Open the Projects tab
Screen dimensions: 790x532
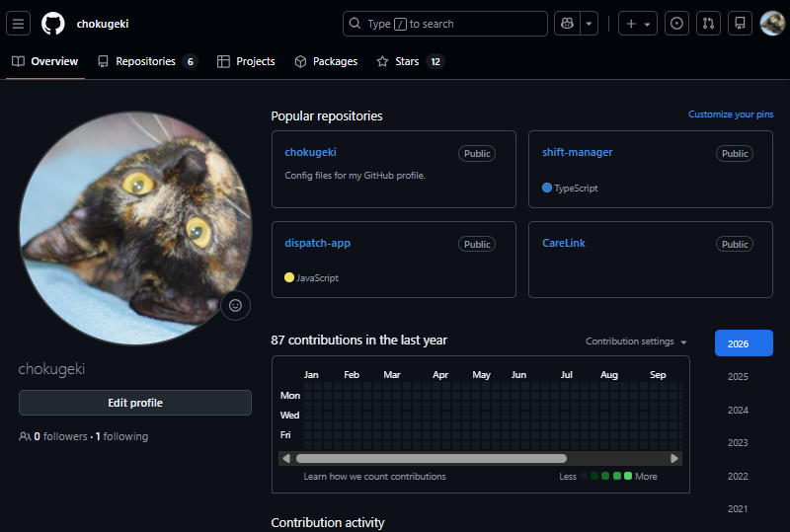pyautogui.click(x=246, y=61)
